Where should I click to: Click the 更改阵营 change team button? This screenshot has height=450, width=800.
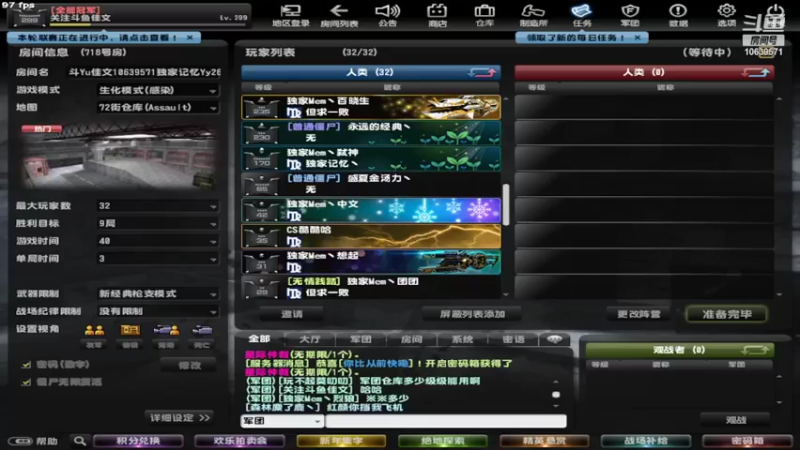pyautogui.click(x=639, y=314)
